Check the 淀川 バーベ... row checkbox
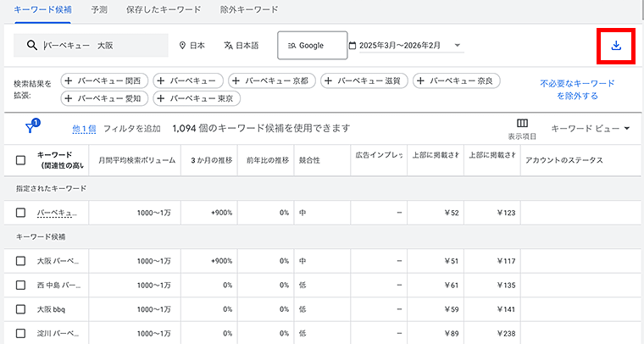Screen dimensions: 644x344 (x=20, y=333)
